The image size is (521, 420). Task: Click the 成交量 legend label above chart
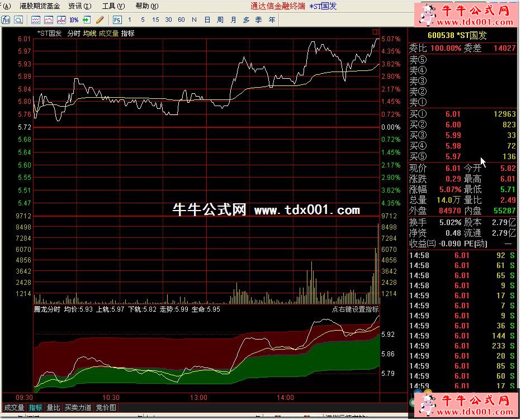(x=108, y=34)
